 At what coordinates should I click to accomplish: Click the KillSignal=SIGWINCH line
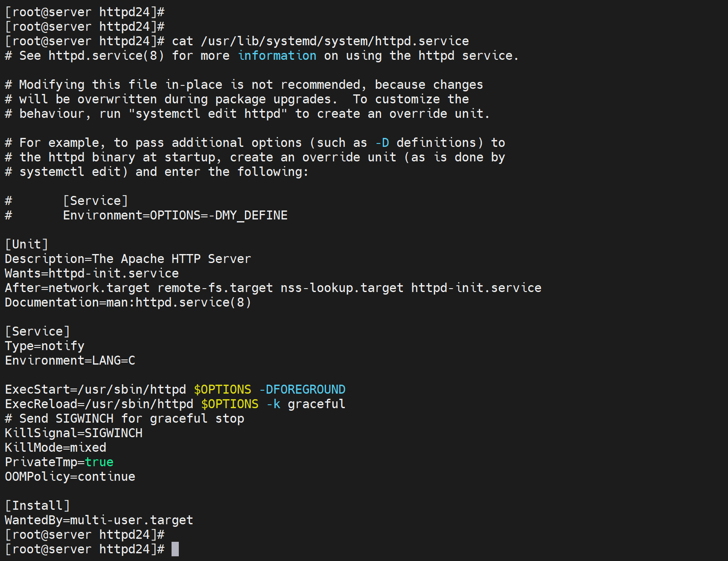pyautogui.click(x=73, y=433)
